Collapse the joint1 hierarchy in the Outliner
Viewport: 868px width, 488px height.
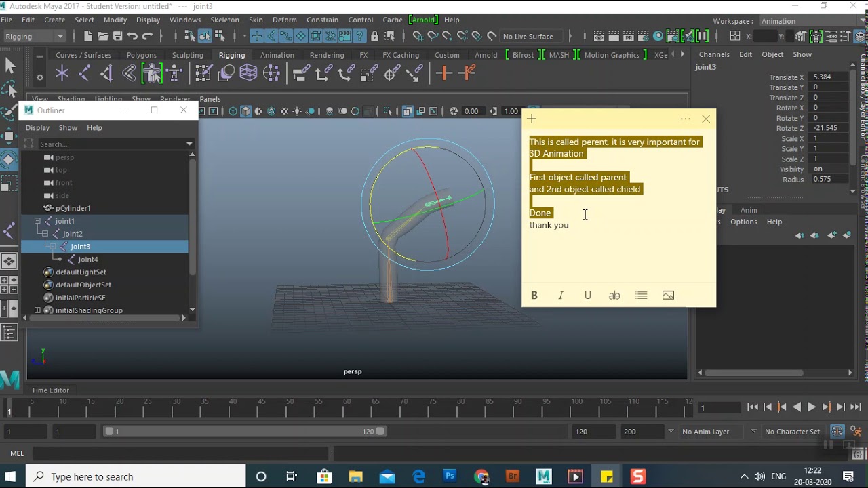tap(37, 221)
